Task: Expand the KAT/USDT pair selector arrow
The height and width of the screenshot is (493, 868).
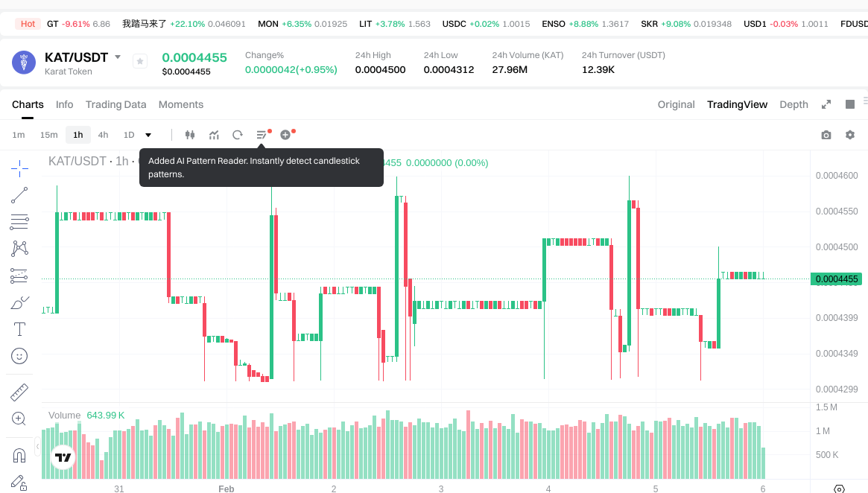Action: click(x=118, y=57)
